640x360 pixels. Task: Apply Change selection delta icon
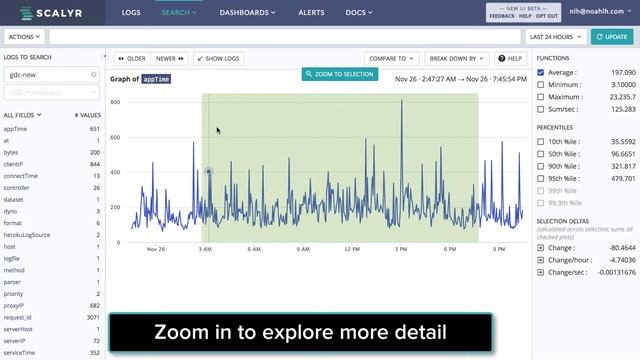[x=540, y=248]
